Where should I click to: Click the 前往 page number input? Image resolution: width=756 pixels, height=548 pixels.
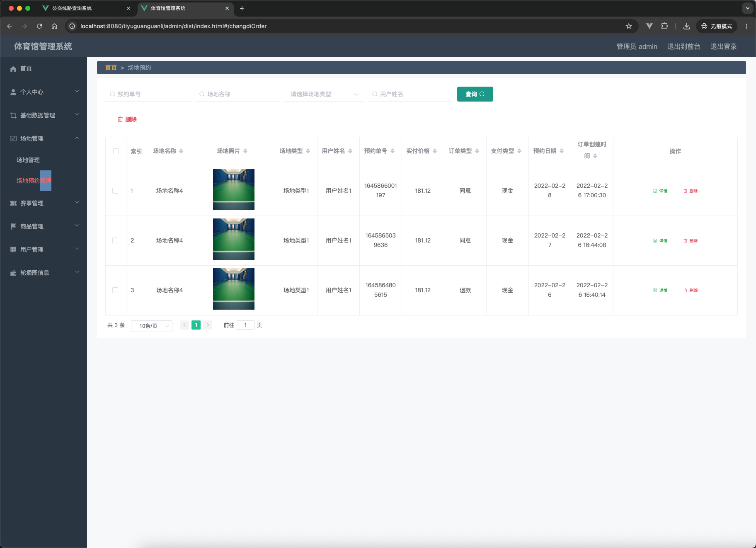[x=245, y=325]
